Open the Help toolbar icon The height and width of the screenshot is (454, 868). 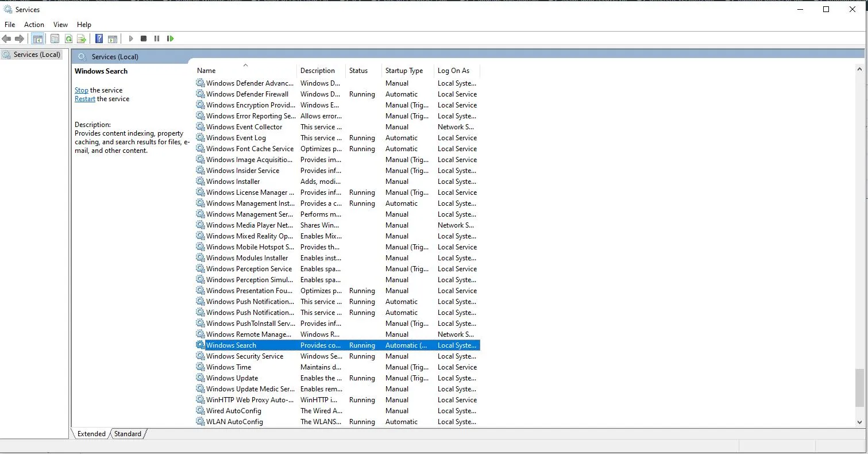[99, 39]
